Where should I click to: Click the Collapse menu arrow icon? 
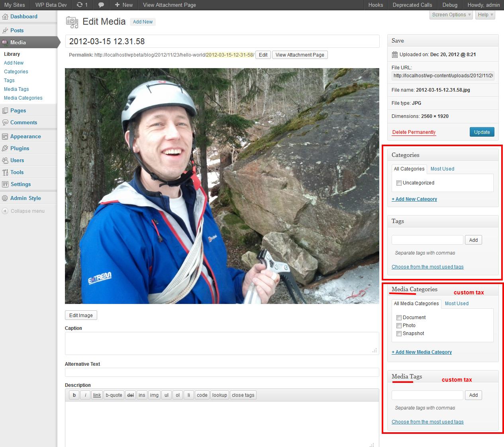(x=5, y=211)
